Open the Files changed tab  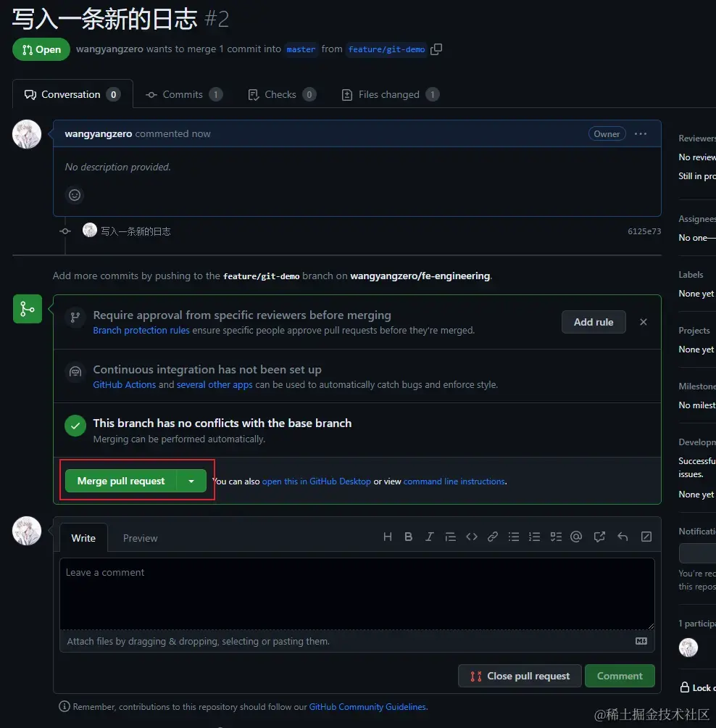click(391, 94)
